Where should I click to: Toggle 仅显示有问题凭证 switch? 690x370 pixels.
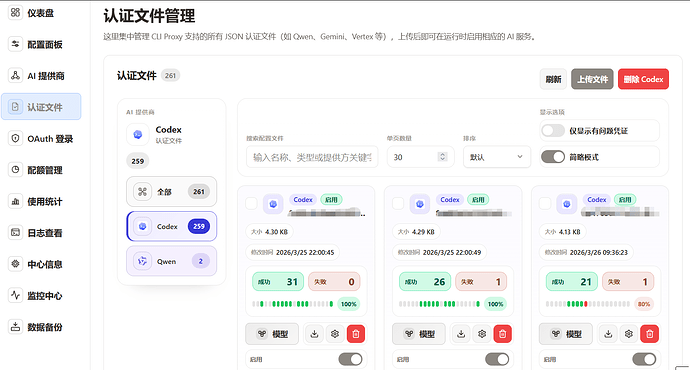pyautogui.click(x=553, y=131)
